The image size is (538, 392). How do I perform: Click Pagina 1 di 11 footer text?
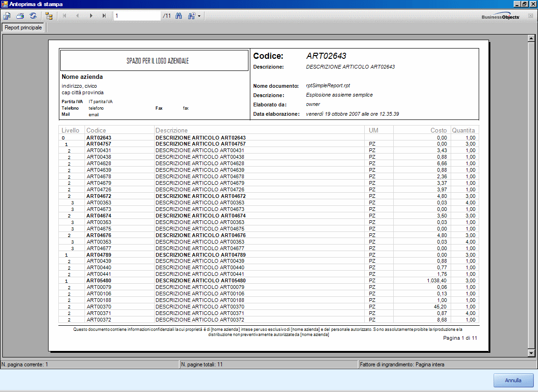460,338
